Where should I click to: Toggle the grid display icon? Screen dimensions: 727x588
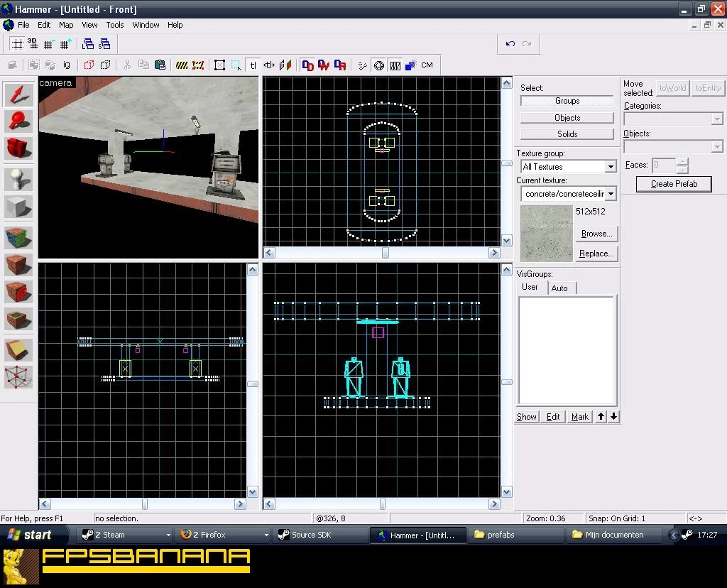coord(18,44)
